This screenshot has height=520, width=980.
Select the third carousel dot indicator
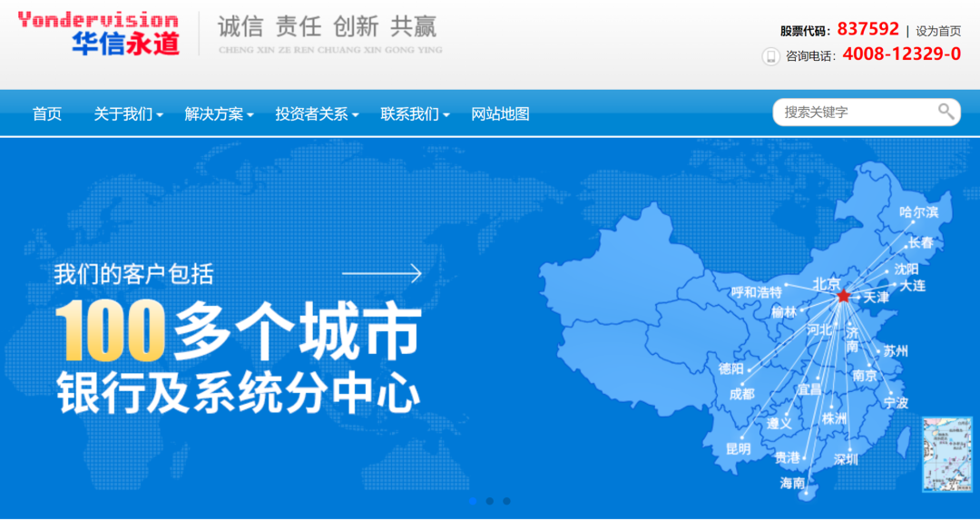click(x=507, y=501)
